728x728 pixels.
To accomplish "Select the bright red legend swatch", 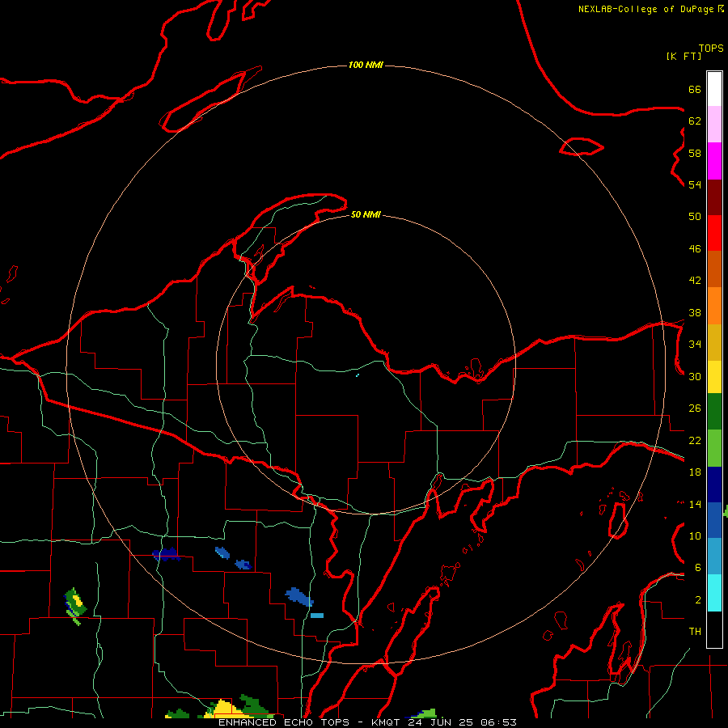I will (714, 233).
